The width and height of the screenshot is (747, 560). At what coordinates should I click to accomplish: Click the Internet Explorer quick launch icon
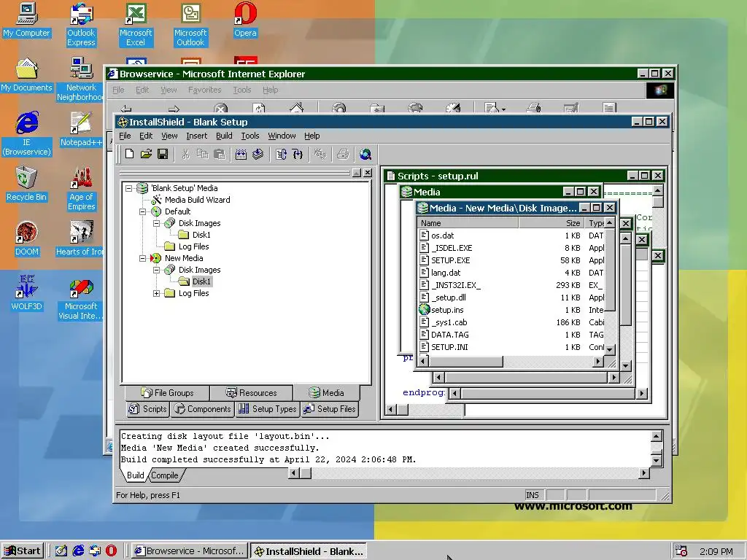tap(77, 551)
